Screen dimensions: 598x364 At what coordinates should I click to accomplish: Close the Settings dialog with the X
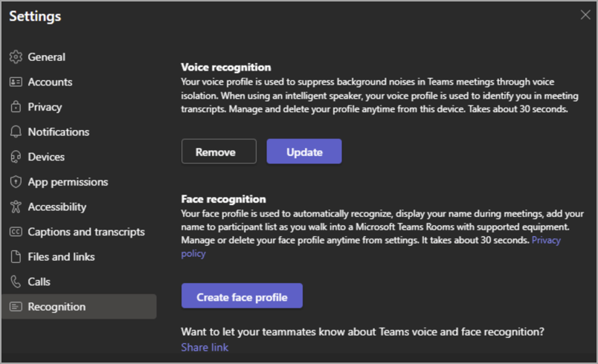click(585, 15)
